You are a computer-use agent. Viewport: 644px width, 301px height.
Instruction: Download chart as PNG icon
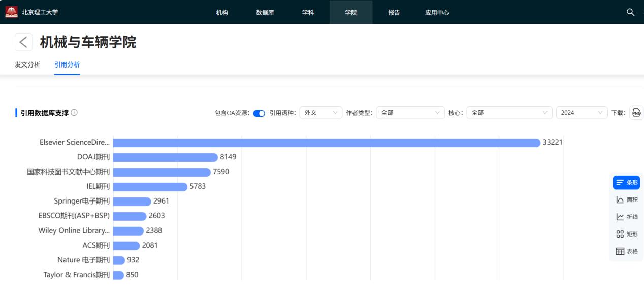636,113
